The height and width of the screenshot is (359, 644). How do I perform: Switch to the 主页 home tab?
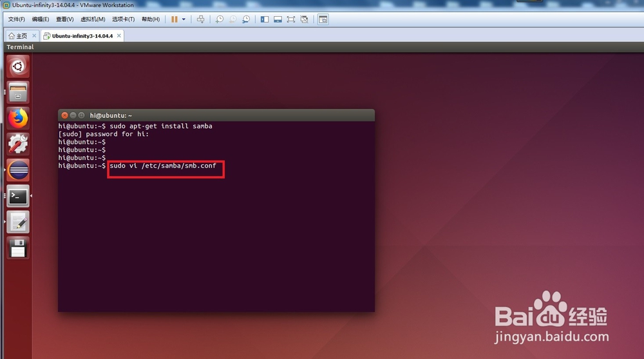click(x=18, y=36)
